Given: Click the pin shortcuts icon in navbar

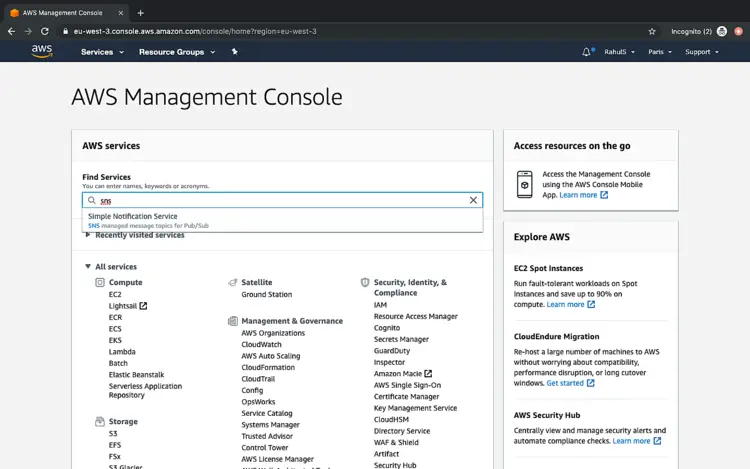Looking at the screenshot, I should pos(234,51).
